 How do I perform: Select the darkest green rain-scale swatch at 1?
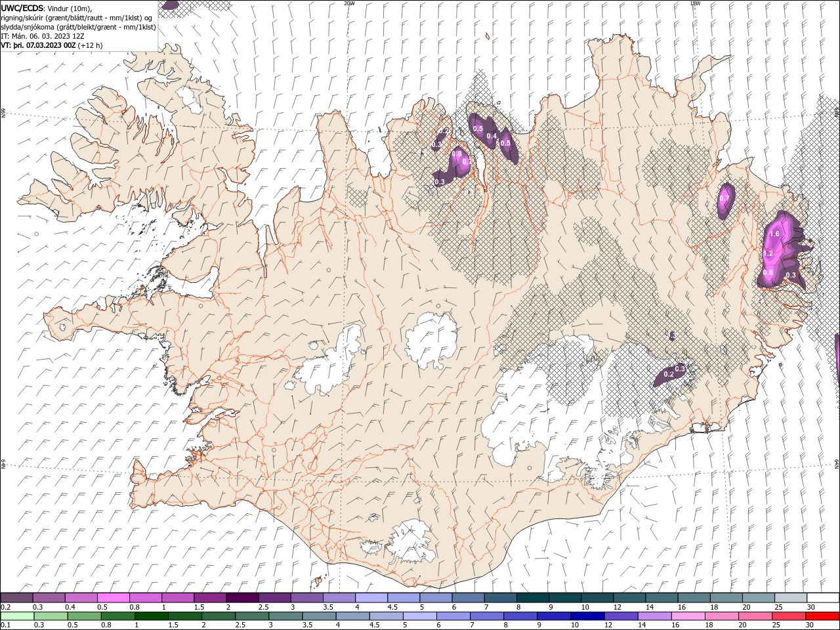point(152,616)
